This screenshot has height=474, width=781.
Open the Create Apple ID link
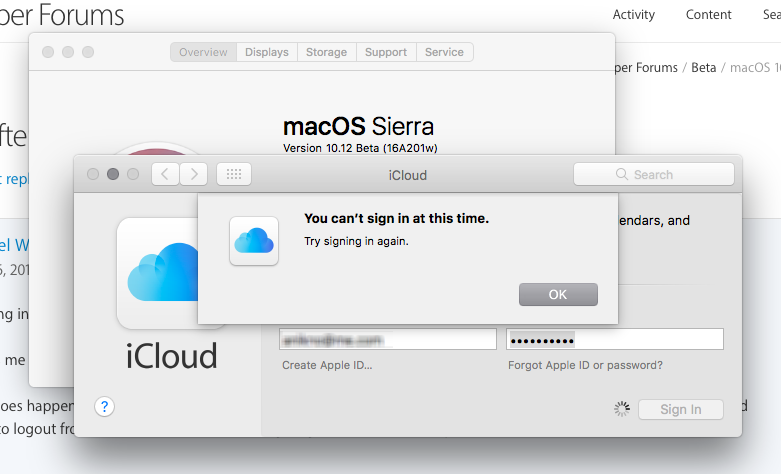point(327,365)
